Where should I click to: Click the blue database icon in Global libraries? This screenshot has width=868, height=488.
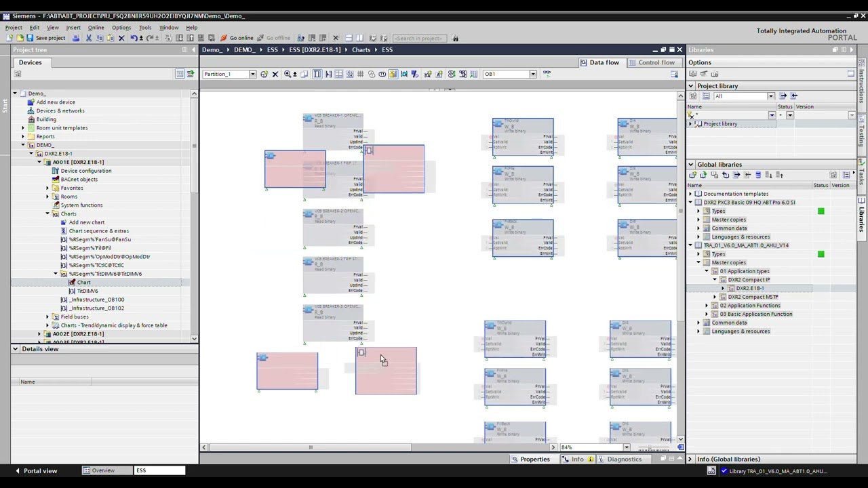point(758,175)
